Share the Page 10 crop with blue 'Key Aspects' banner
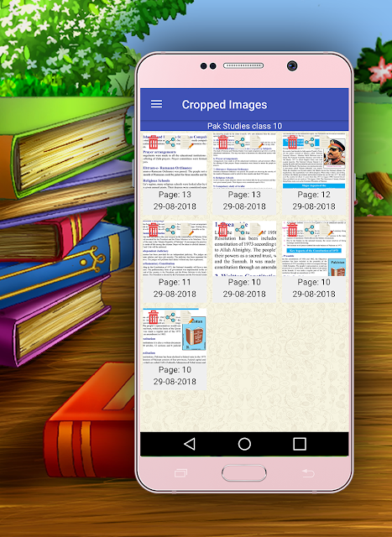The width and height of the screenshot is (392, 537). click(x=310, y=229)
